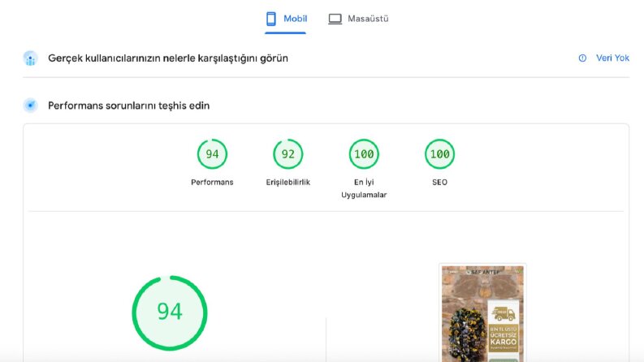This screenshot has width=644, height=362.
Task: Click the En İyi Uygulamalar label
Action: (364, 188)
